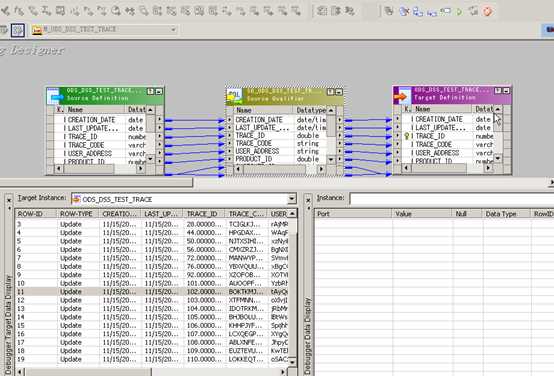Iconize the Source Qualifier transformation
The image size is (554, 376).
339,92
